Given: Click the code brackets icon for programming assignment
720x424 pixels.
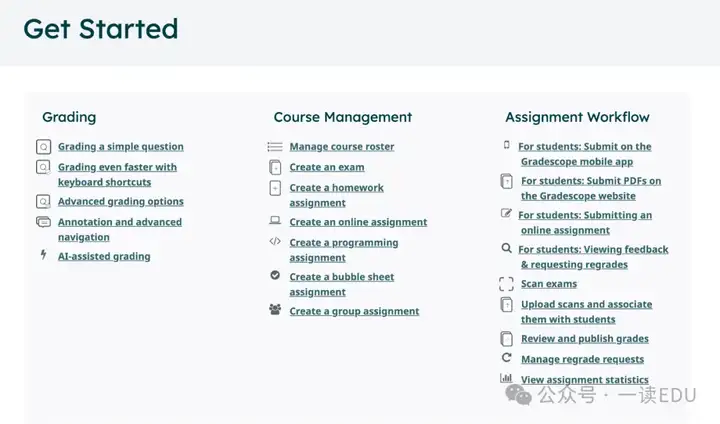Looking at the screenshot, I should coord(275,242).
